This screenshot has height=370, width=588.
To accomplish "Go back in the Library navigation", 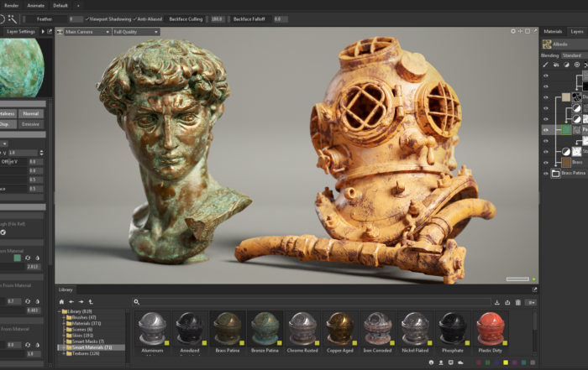I will pyautogui.click(x=71, y=302).
